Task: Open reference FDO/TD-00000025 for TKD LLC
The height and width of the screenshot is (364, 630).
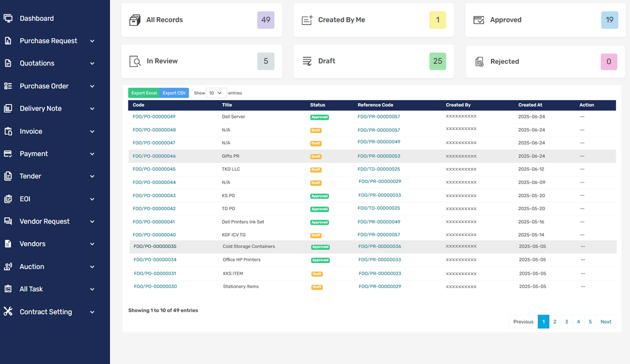Action: point(379,169)
